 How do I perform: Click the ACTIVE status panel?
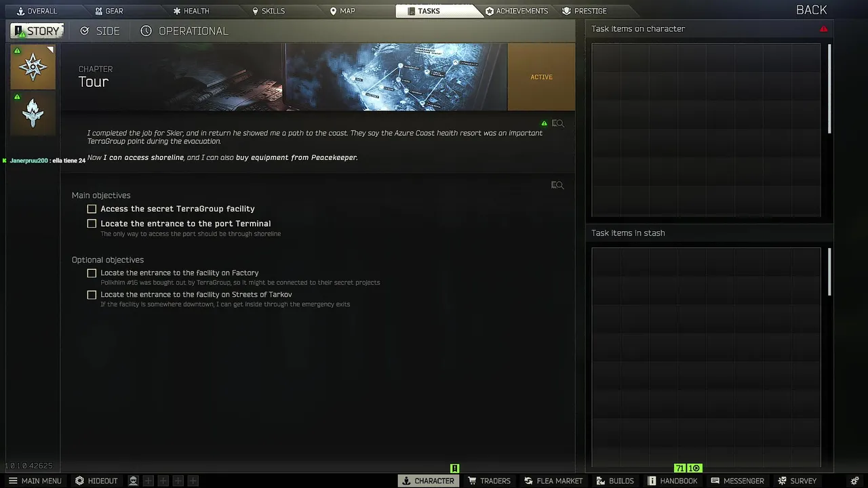click(x=541, y=77)
